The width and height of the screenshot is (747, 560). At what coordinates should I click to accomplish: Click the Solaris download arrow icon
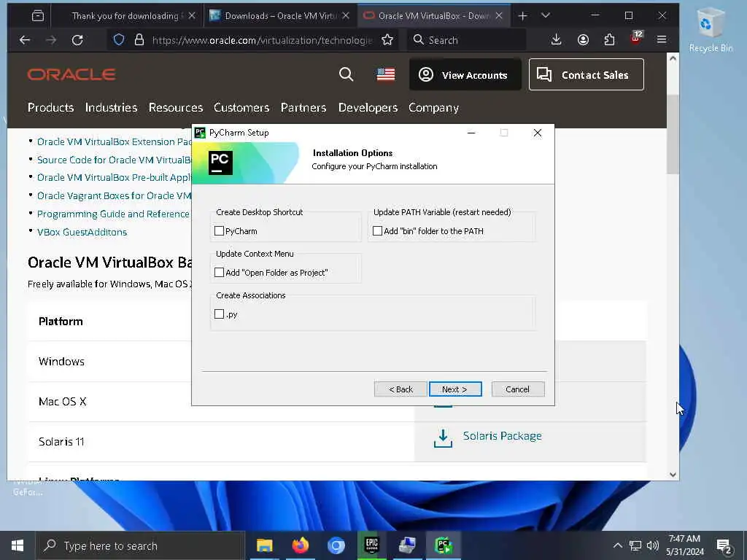pos(443,438)
